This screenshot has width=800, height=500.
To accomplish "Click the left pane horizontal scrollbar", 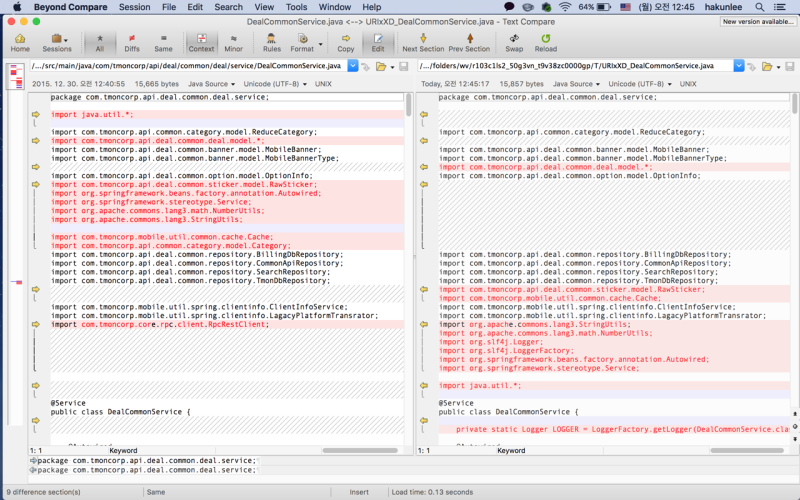I will (360, 451).
